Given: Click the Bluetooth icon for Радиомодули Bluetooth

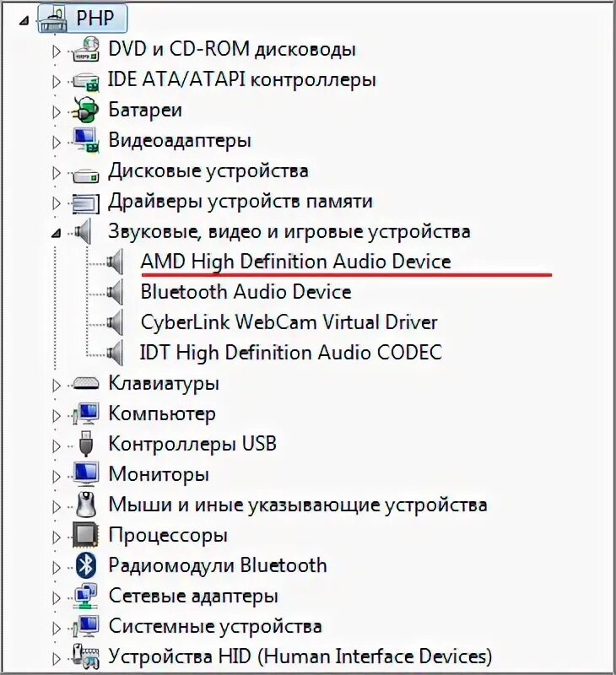Looking at the screenshot, I should (x=86, y=565).
